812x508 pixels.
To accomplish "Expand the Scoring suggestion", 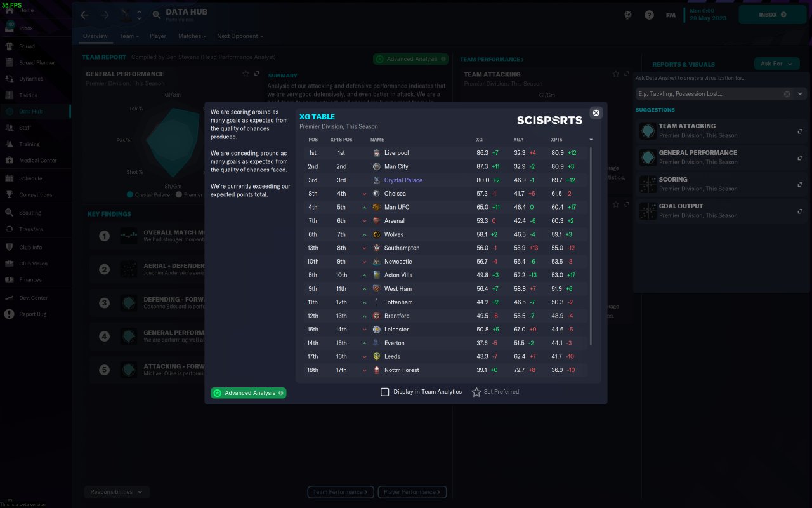I will point(800,185).
